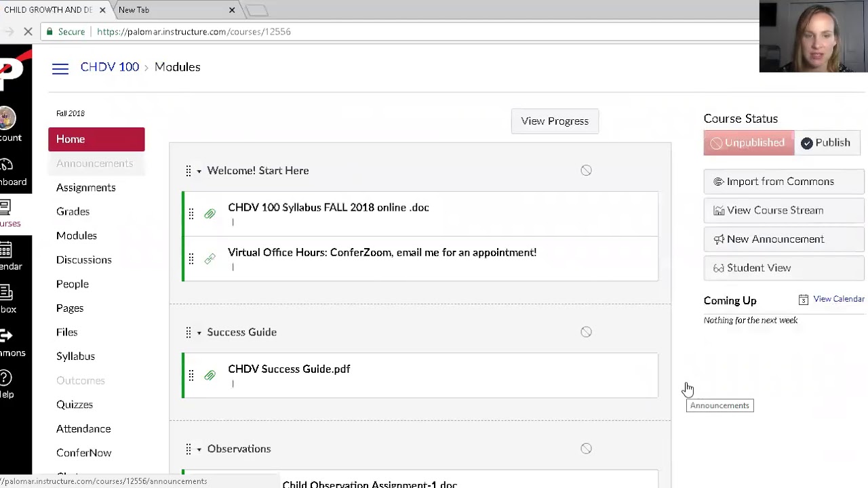The image size is (868, 488).
Task: Toggle publish status of Welcome! Start Here module
Action: pos(586,171)
